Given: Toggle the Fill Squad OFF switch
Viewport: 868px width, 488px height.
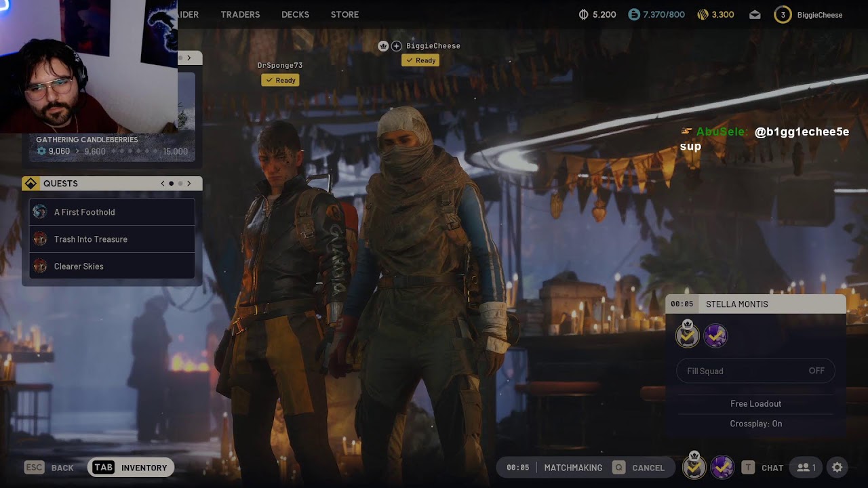Looking at the screenshot, I should point(755,371).
